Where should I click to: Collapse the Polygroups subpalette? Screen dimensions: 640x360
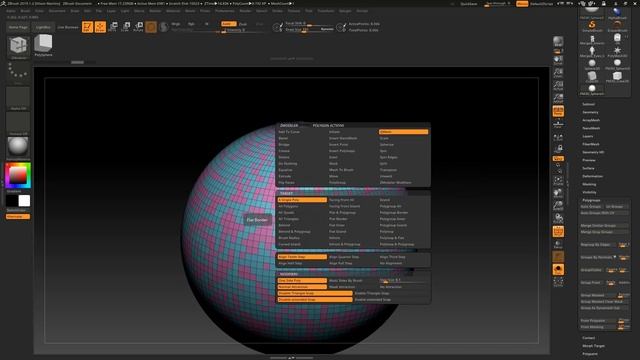coord(591,200)
